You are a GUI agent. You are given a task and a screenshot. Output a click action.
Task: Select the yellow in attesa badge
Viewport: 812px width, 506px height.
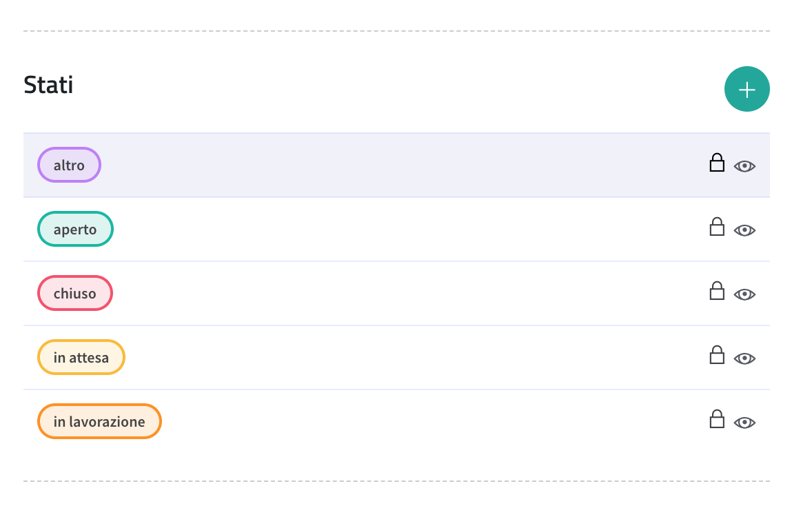[x=81, y=358]
